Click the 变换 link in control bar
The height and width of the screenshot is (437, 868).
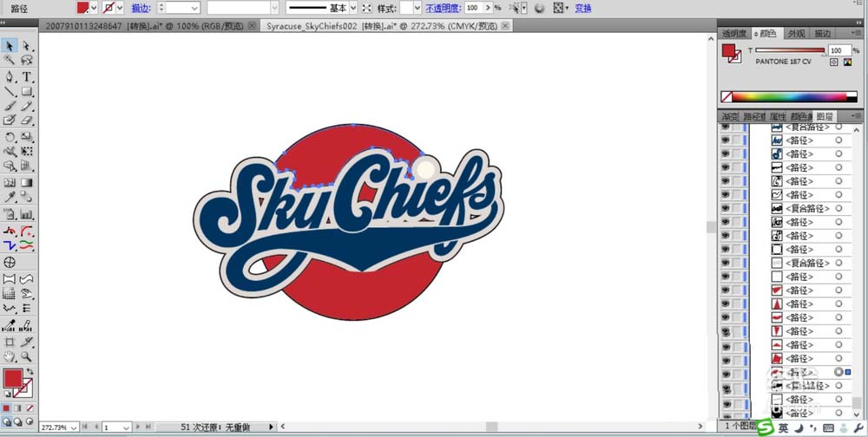point(583,9)
